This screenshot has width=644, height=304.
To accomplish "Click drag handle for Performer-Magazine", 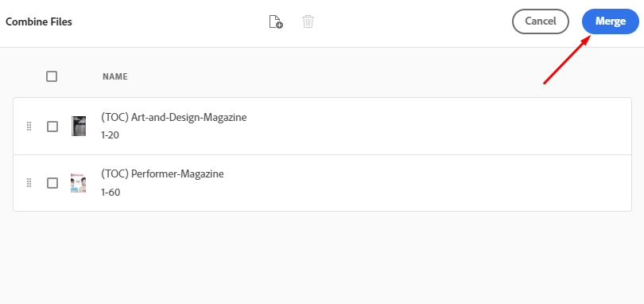I will pos(29,183).
